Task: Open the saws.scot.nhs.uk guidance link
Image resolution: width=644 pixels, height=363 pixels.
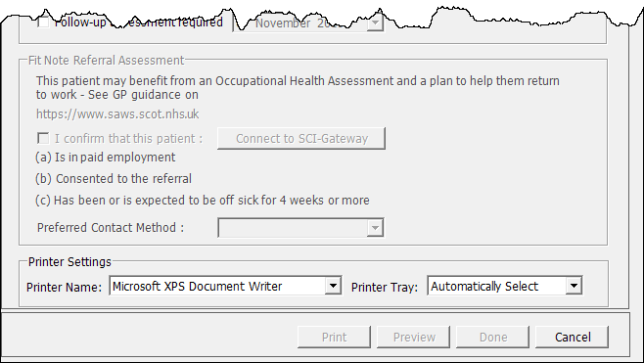Action: click(x=117, y=113)
